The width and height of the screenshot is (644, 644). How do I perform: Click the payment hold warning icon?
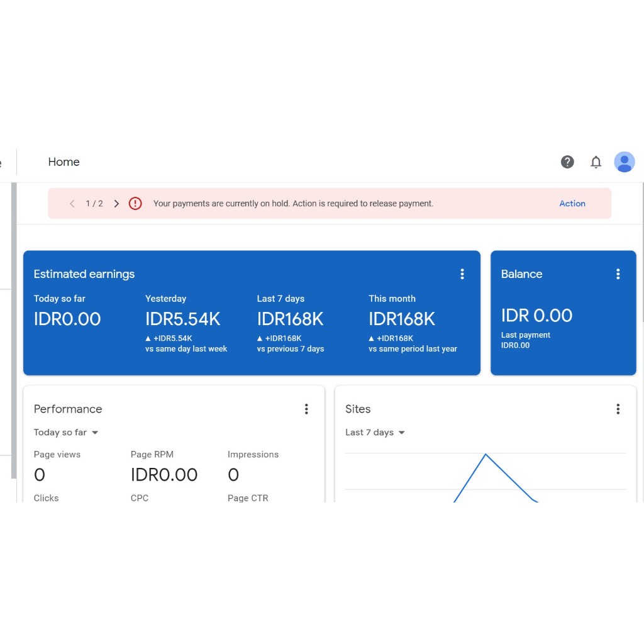(x=135, y=203)
